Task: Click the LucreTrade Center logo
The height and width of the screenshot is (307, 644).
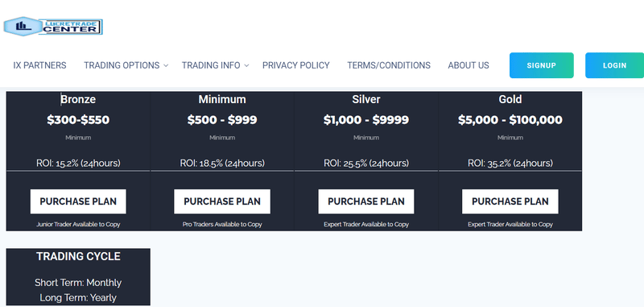Action: pyautogui.click(x=53, y=27)
